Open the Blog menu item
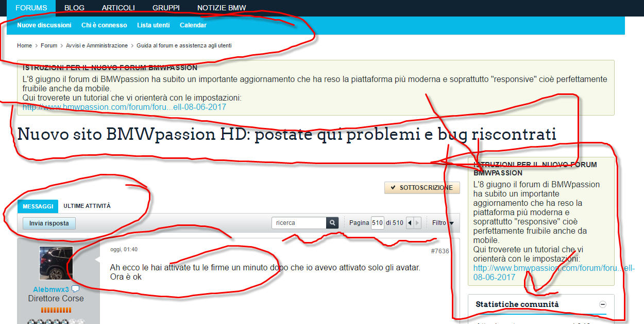644x324 pixels. click(x=74, y=8)
